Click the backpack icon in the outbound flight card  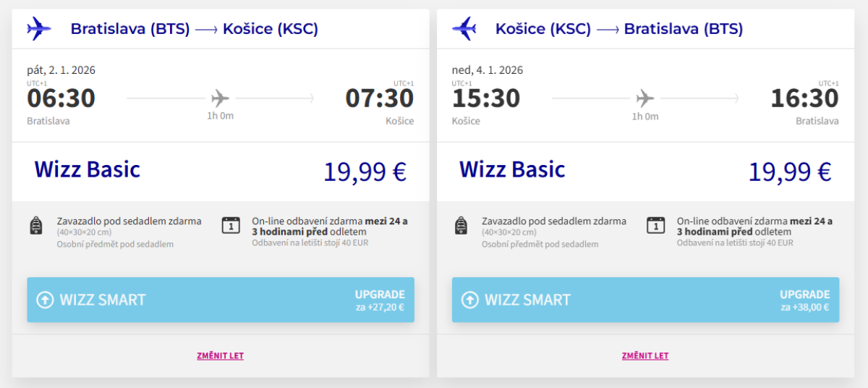[36, 226]
